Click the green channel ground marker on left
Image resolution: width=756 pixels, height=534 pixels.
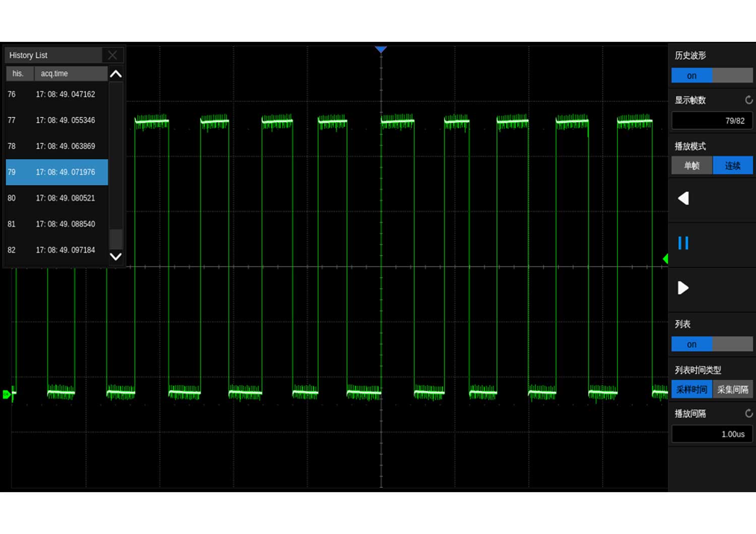click(7, 394)
